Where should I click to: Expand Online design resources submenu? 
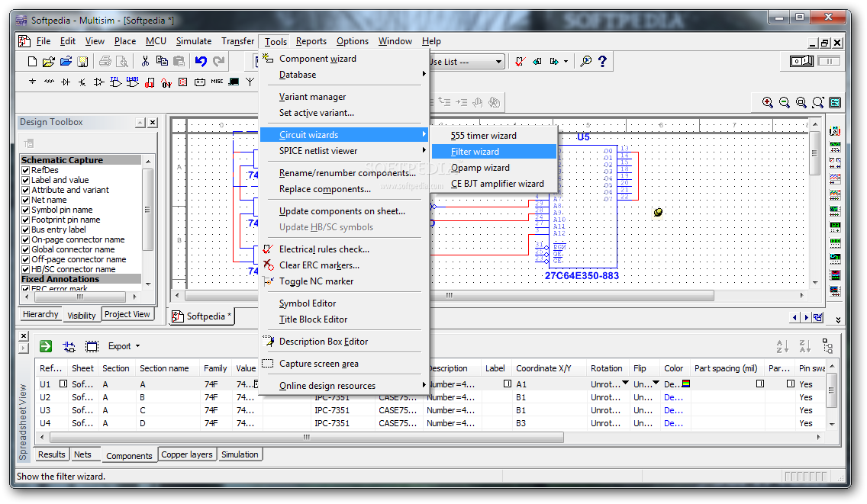click(346, 386)
